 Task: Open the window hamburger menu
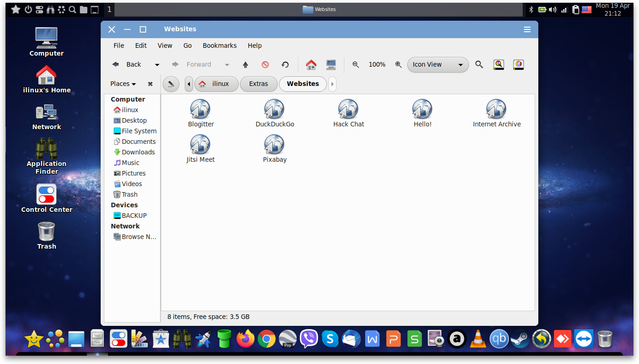(x=527, y=29)
